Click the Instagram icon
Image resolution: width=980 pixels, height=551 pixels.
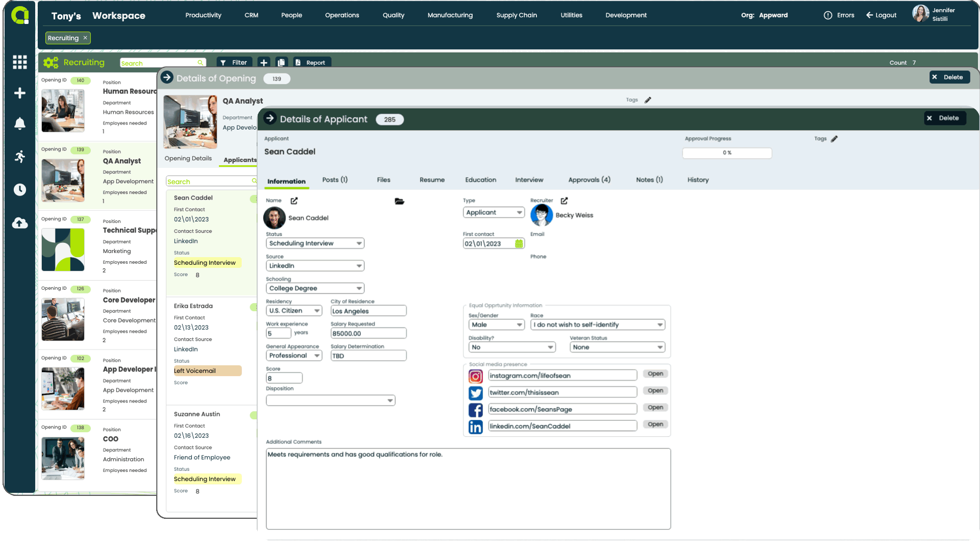[x=476, y=377]
